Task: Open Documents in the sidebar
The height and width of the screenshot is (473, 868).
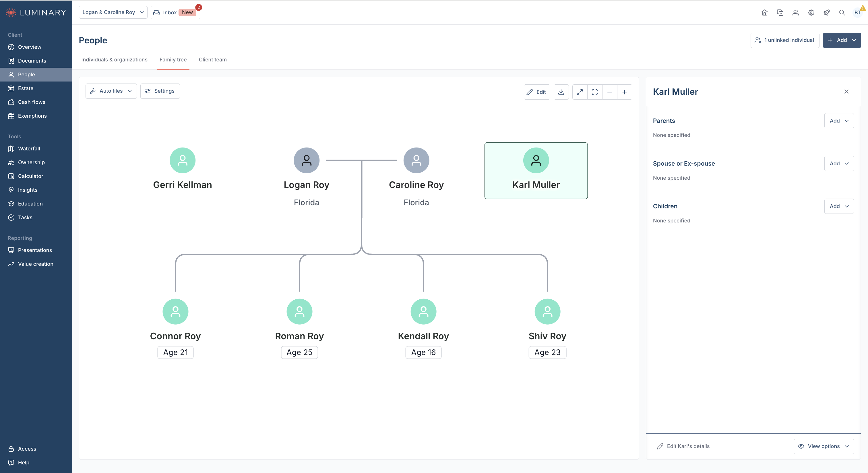Action: pyautogui.click(x=36, y=61)
